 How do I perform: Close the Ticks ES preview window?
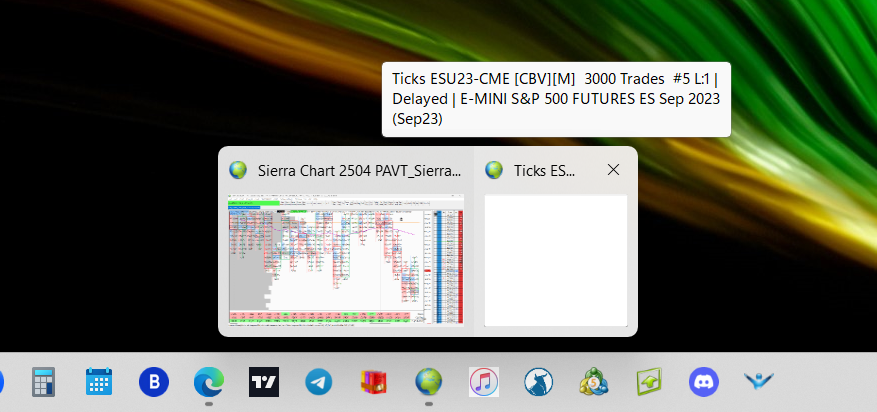point(614,170)
